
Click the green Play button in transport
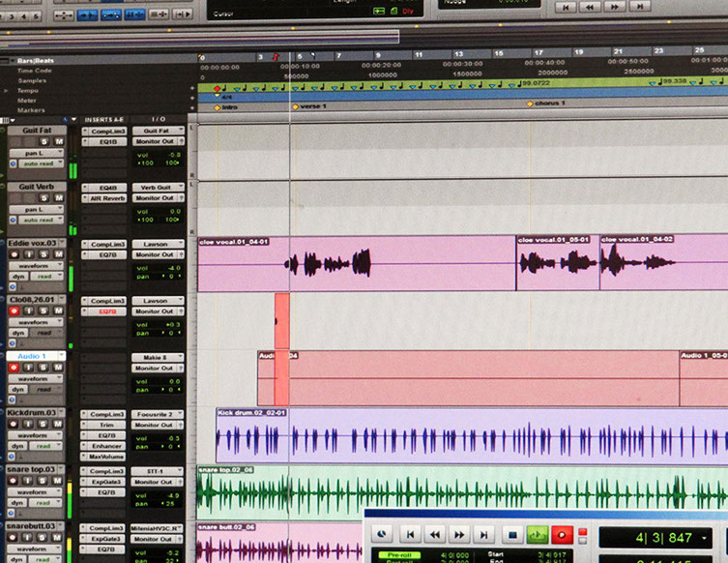point(537,534)
